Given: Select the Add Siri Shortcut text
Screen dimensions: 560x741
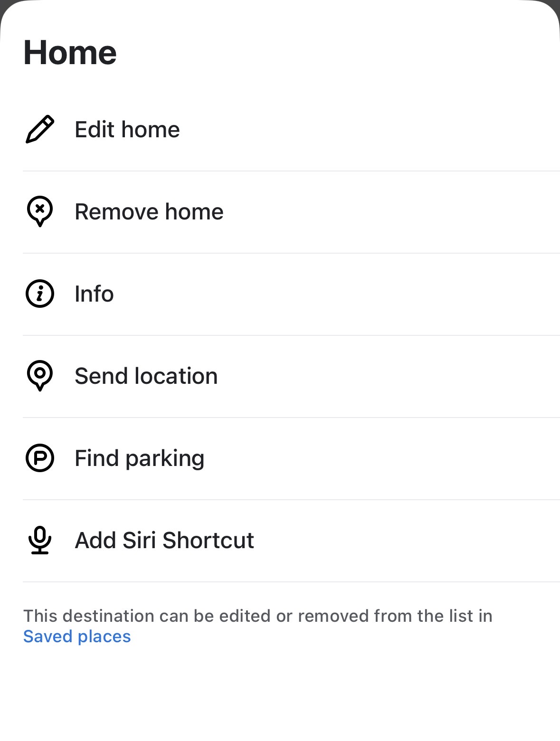Looking at the screenshot, I should tap(164, 540).
